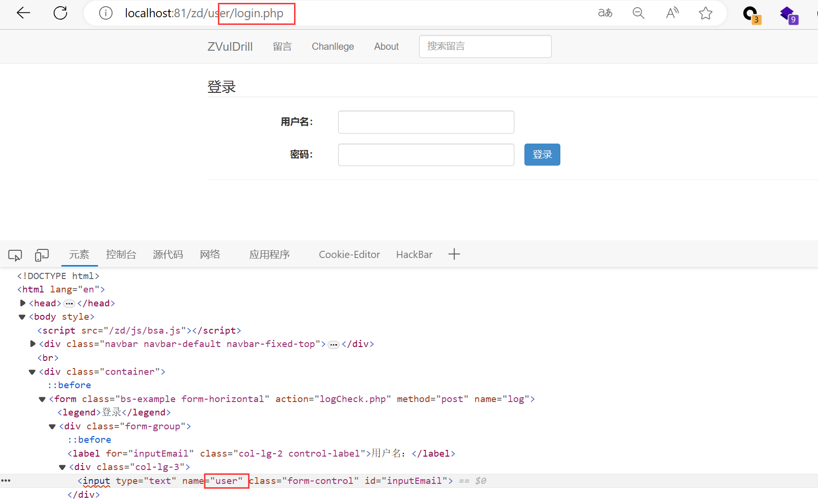The width and height of the screenshot is (818, 504).
Task: Collapse the form element node
Action: click(42, 399)
